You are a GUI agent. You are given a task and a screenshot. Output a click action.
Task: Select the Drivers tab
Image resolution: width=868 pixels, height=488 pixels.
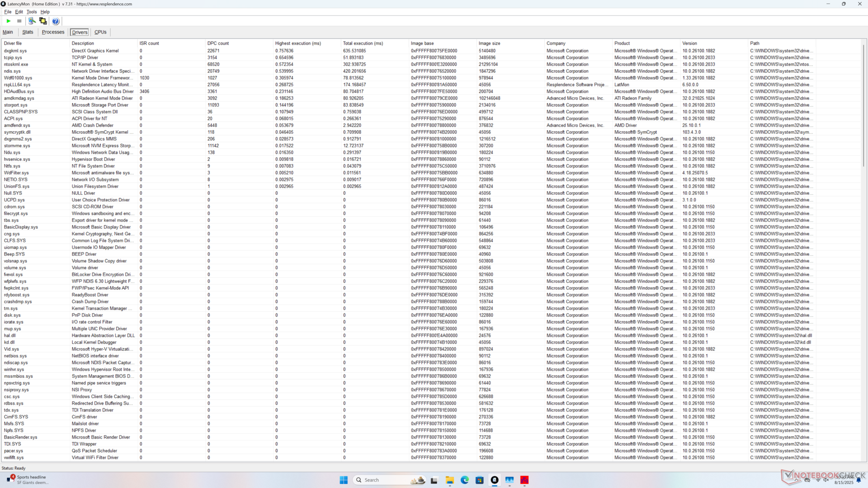pyautogui.click(x=80, y=32)
